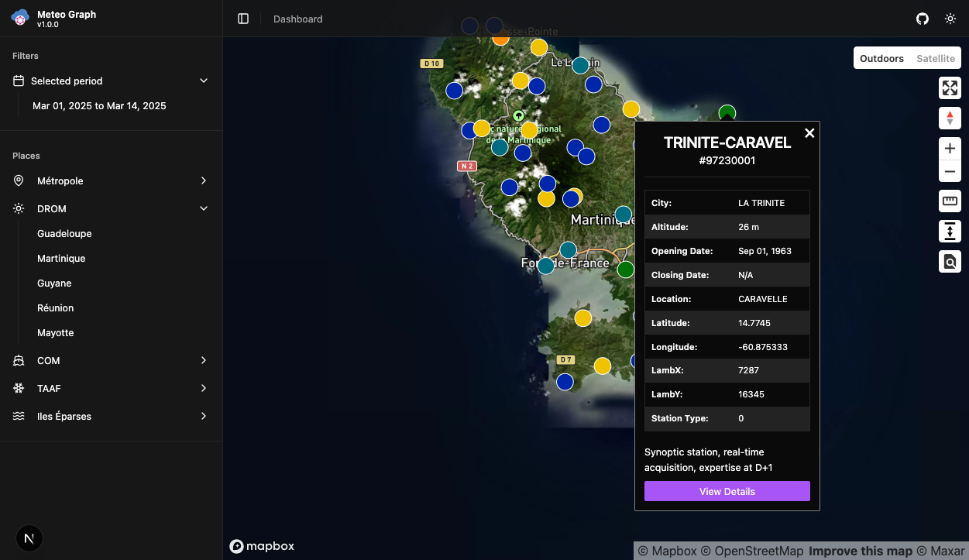Click the altitude value 26 m
The width and height of the screenshot is (969, 560).
[749, 227]
